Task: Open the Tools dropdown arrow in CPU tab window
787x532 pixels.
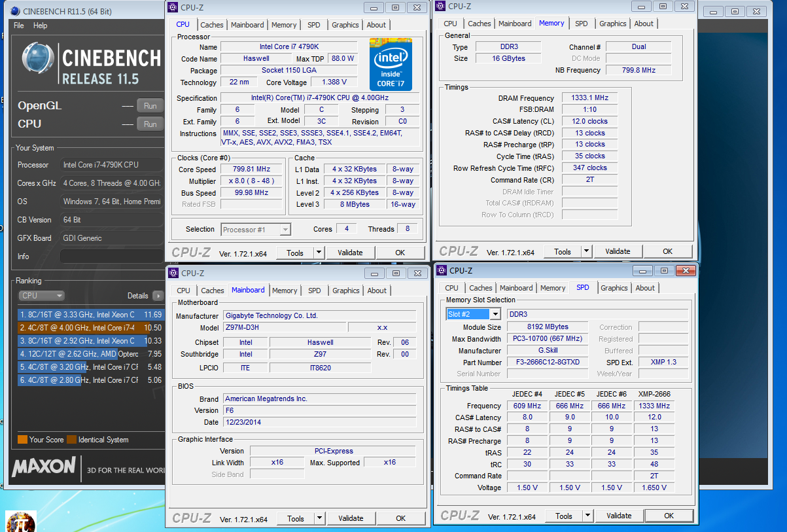Action: pyautogui.click(x=319, y=253)
